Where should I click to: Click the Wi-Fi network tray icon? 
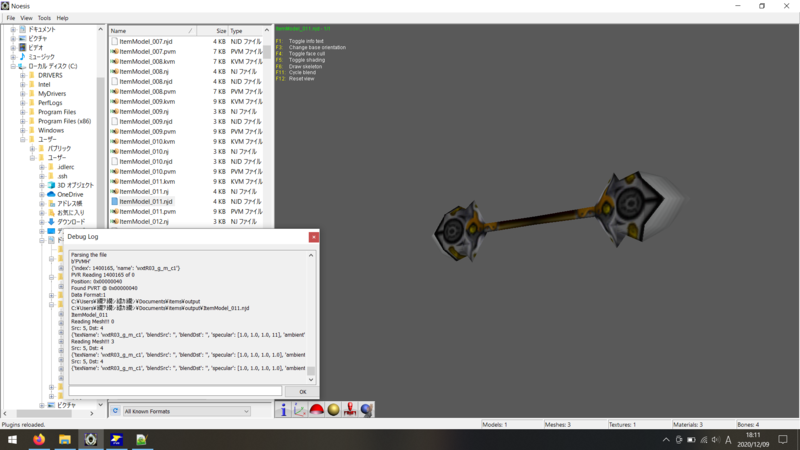[704, 439]
